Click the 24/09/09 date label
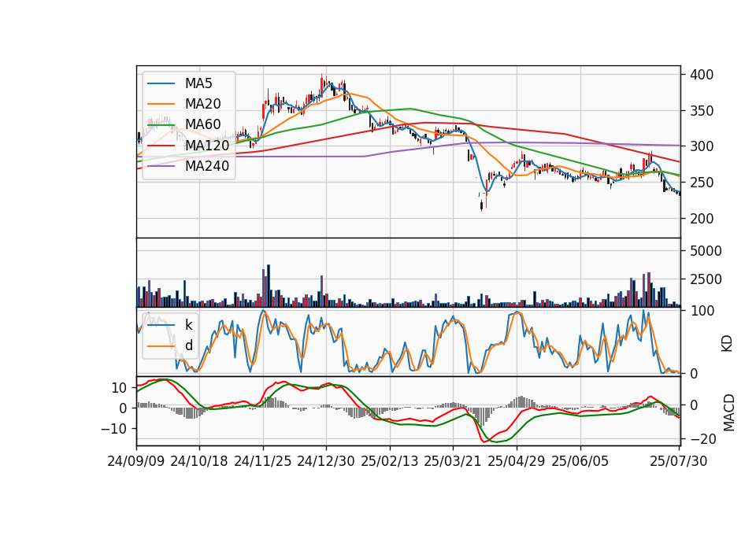Viewport: 756px width, 543px height. coord(136,461)
